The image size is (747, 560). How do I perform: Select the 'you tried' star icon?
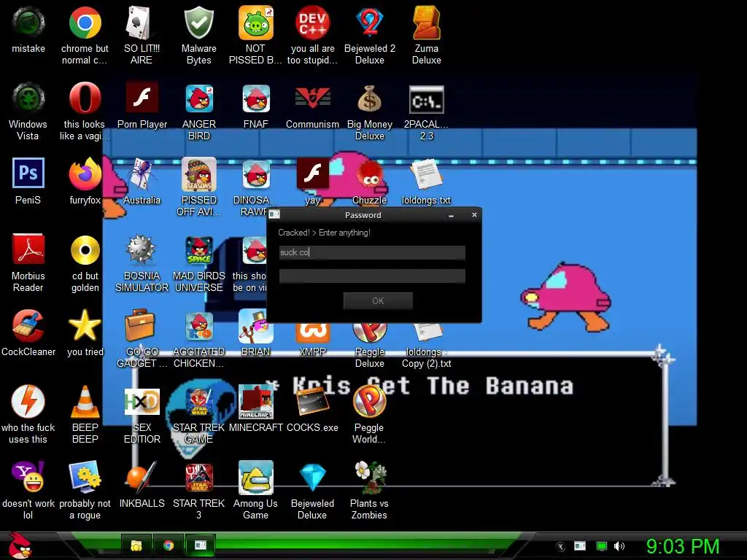tap(85, 326)
